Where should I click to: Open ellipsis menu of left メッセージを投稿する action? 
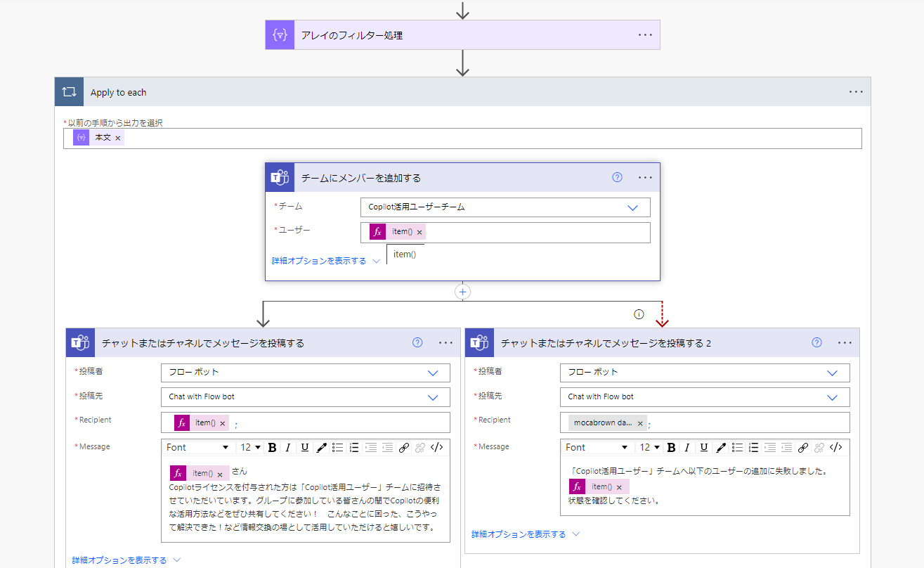[445, 343]
